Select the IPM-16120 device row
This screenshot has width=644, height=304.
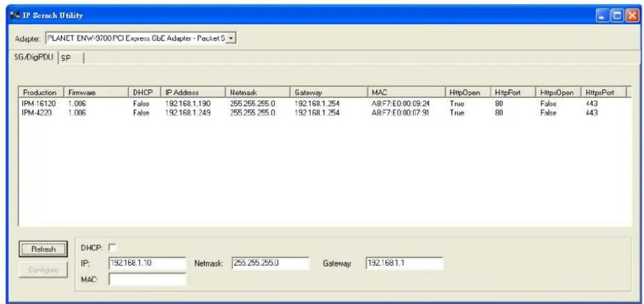point(325,104)
